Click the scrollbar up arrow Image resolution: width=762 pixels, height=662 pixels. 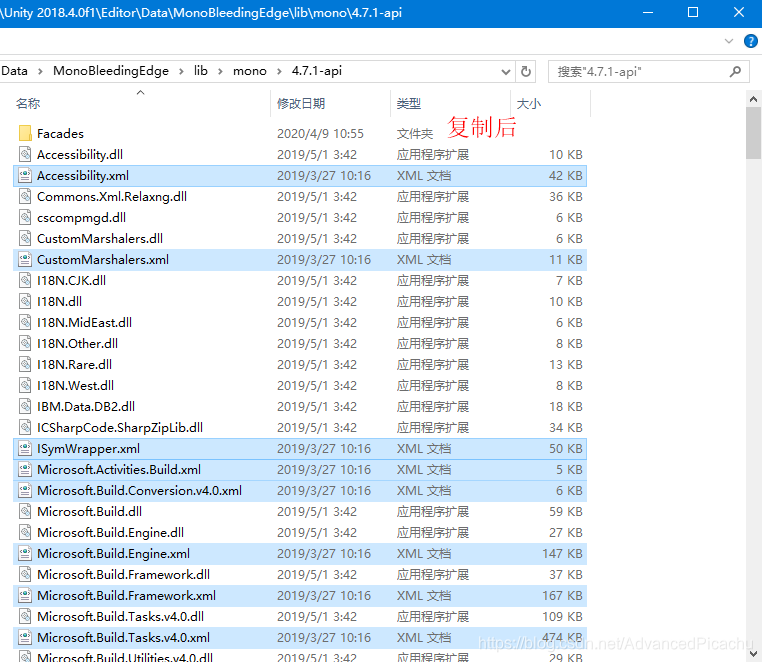[x=753, y=99]
